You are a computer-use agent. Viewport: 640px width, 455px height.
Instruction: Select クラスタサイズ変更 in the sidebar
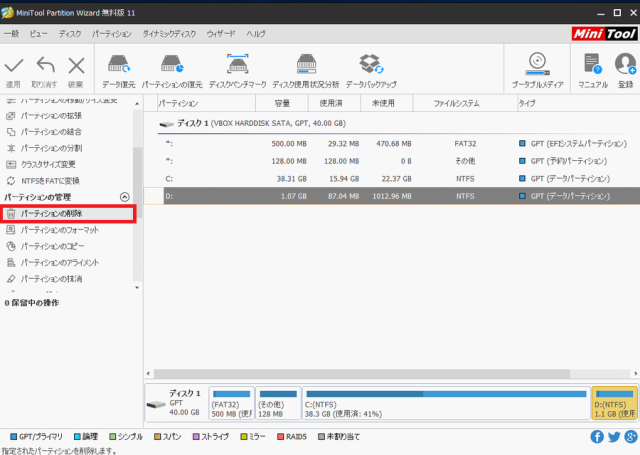[x=48, y=164]
